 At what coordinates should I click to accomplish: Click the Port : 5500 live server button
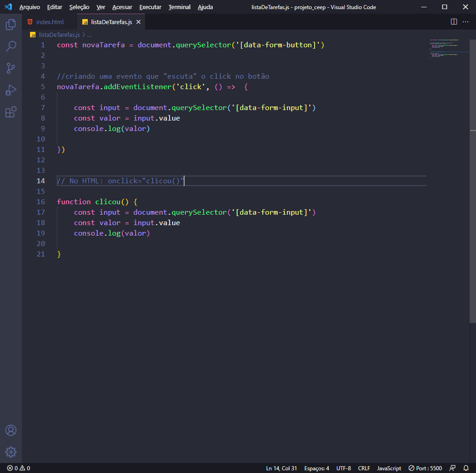(425, 468)
